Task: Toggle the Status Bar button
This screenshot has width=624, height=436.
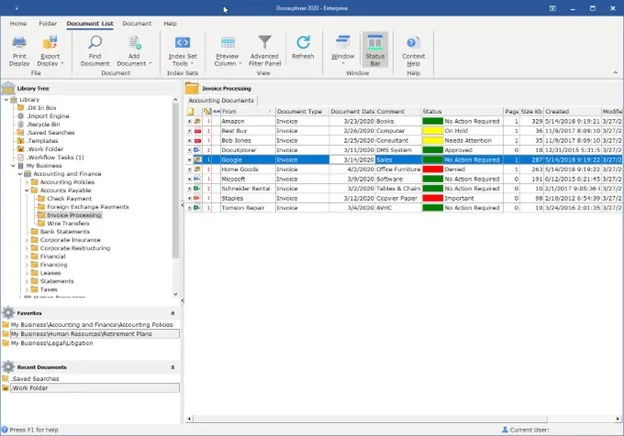Action: click(x=375, y=51)
